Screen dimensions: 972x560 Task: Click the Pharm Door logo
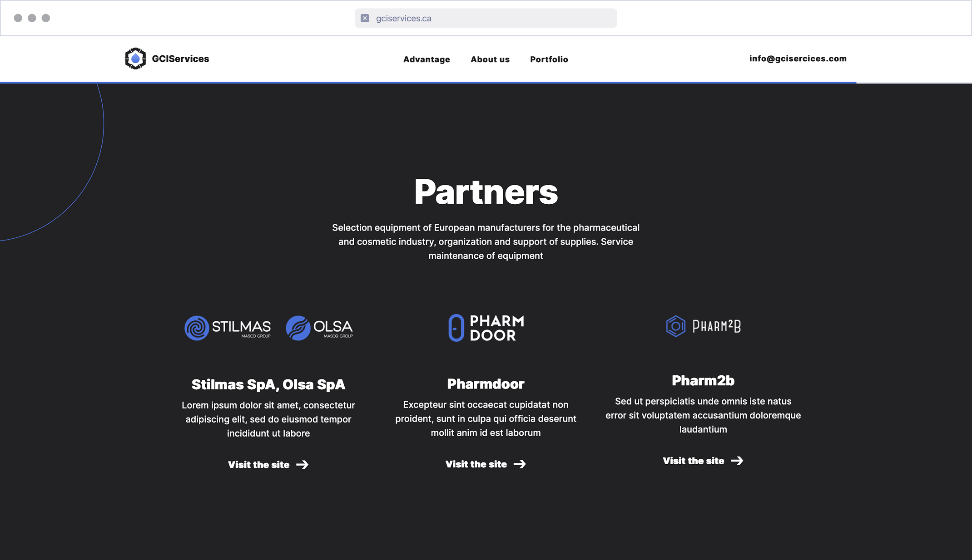coord(486,328)
